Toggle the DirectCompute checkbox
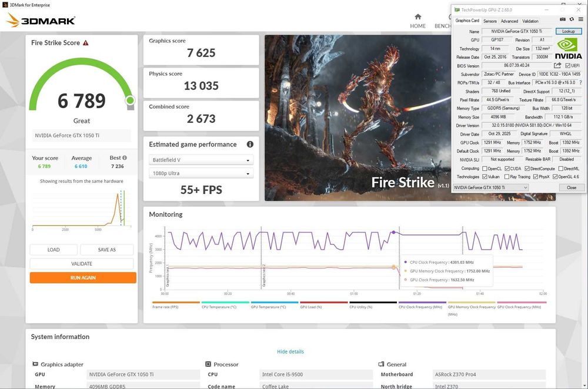 click(x=527, y=169)
